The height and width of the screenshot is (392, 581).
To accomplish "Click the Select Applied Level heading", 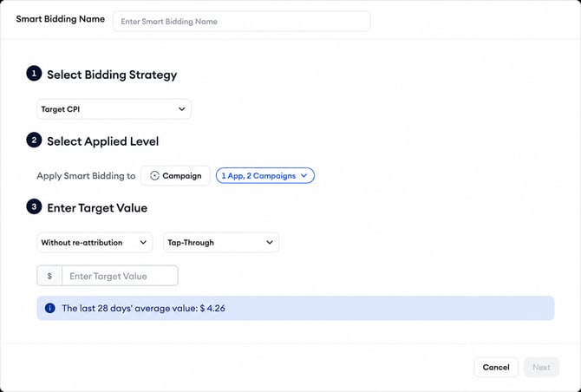I will click(x=103, y=141).
